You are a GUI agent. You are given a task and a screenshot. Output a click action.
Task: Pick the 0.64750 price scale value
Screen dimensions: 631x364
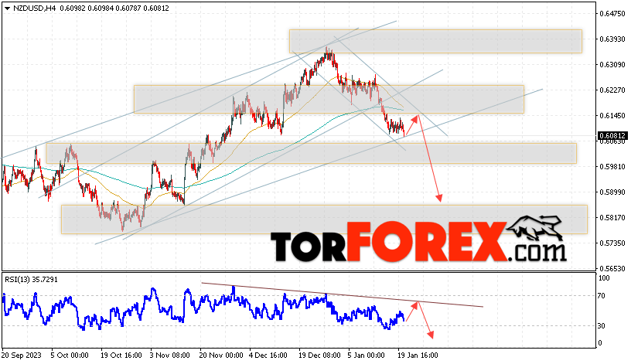(612, 13)
